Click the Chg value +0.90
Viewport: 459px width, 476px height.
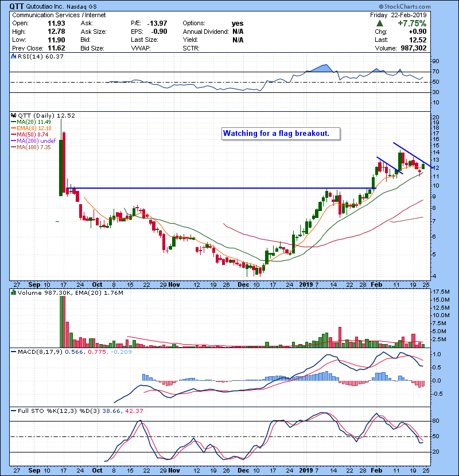click(x=417, y=32)
